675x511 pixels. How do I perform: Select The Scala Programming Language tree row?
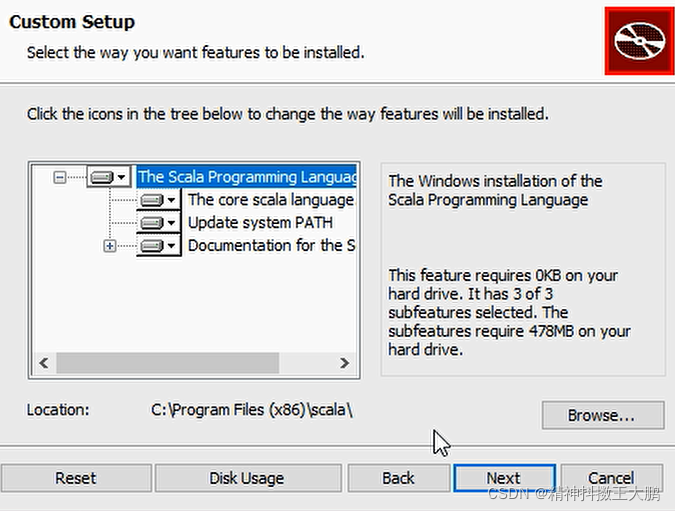pyautogui.click(x=247, y=177)
